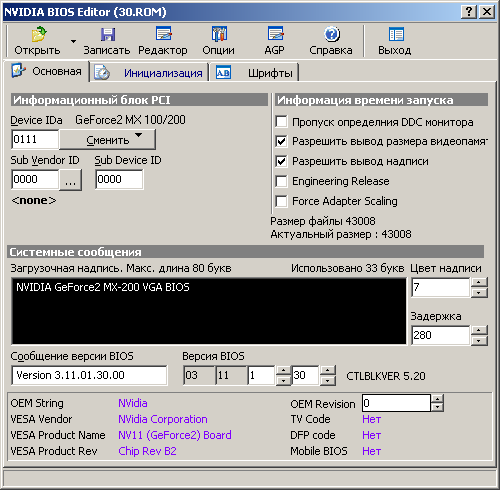Click the Размер файлы 43008 text
This screenshot has width=500, height=490.
coord(323,221)
